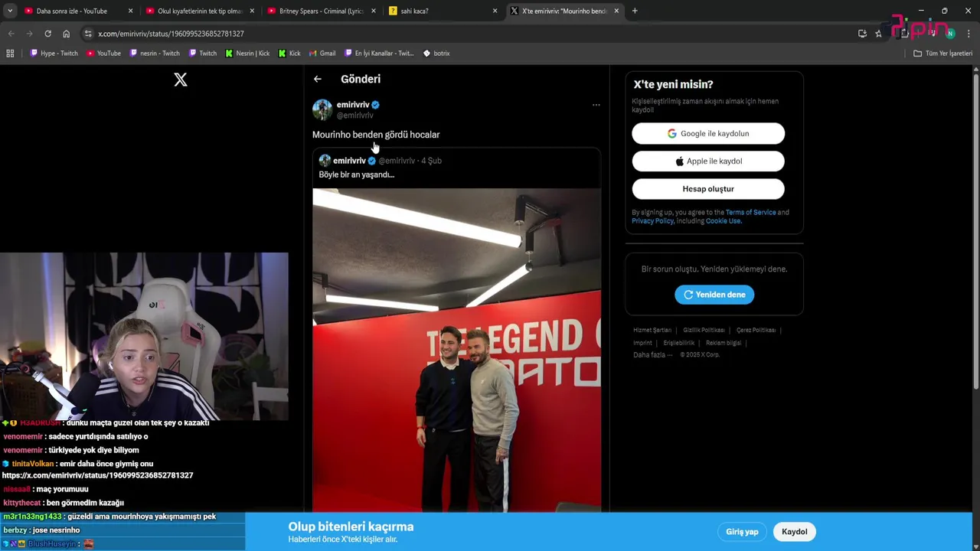
Task: Click the X logo in the left sidebar
Action: (x=181, y=80)
